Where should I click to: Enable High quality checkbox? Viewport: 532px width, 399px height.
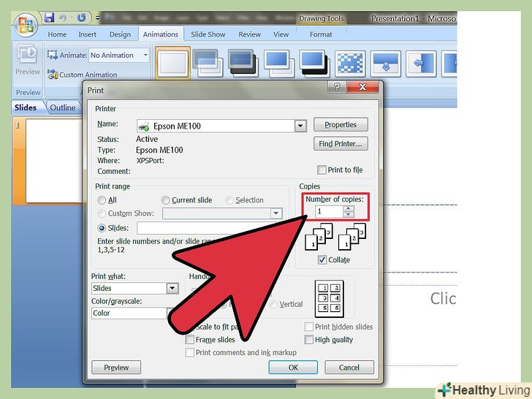(308, 340)
